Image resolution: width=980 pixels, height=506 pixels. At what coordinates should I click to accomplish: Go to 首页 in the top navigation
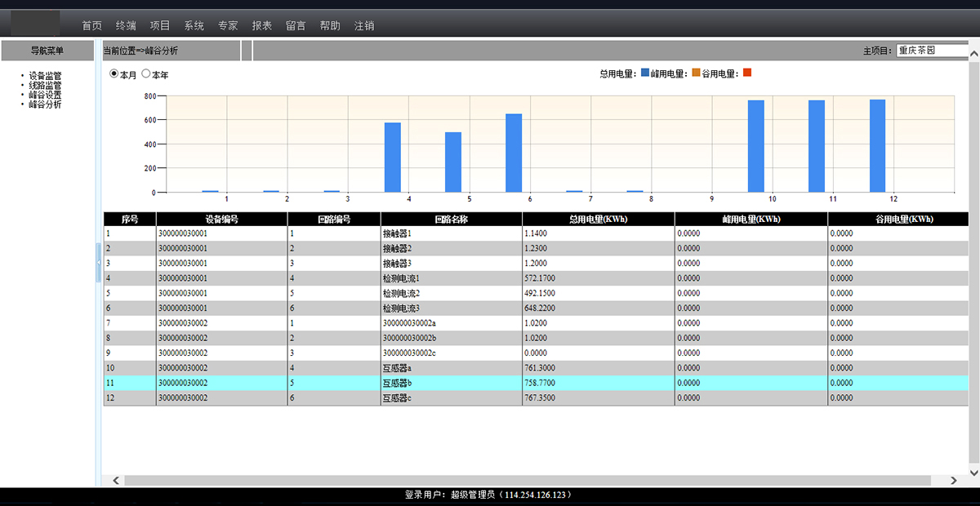click(x=92, y=25)
